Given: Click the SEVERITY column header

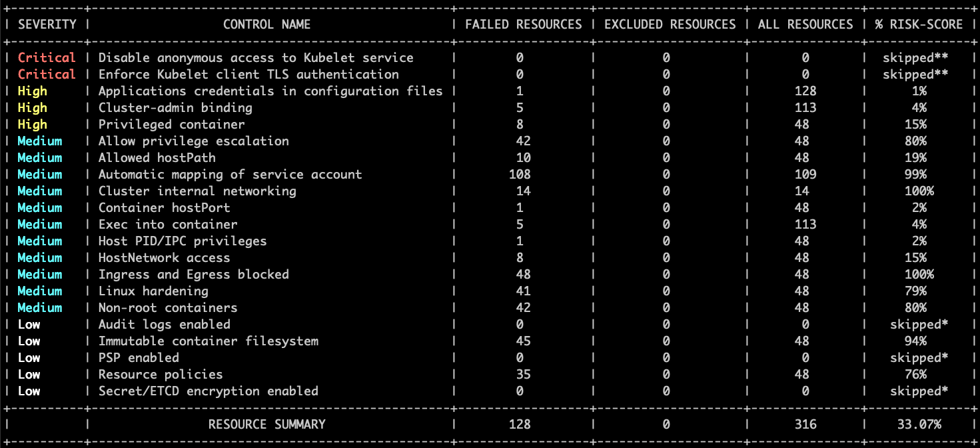Looking at the screenshot, I should click(47, 25).
